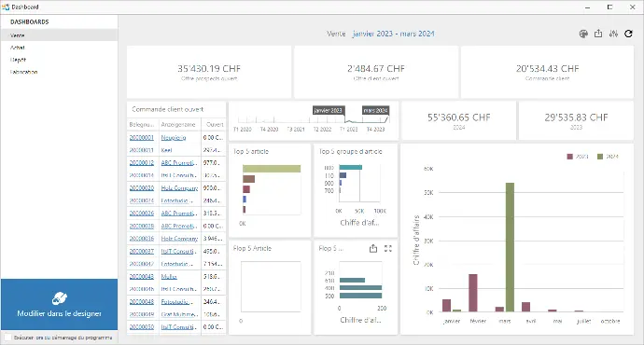
Task: Click the dashboard export icon in header
Action: 598,34
